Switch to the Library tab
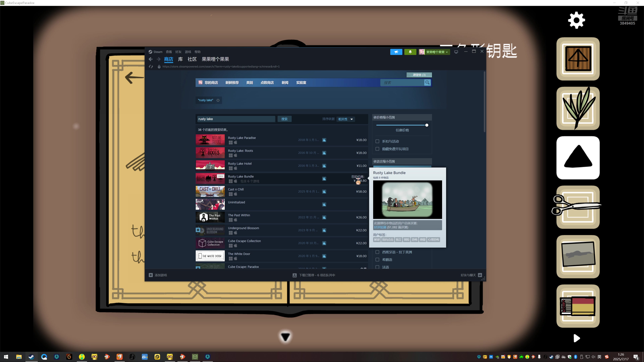 pyautogui.click(x=180, y=59)
